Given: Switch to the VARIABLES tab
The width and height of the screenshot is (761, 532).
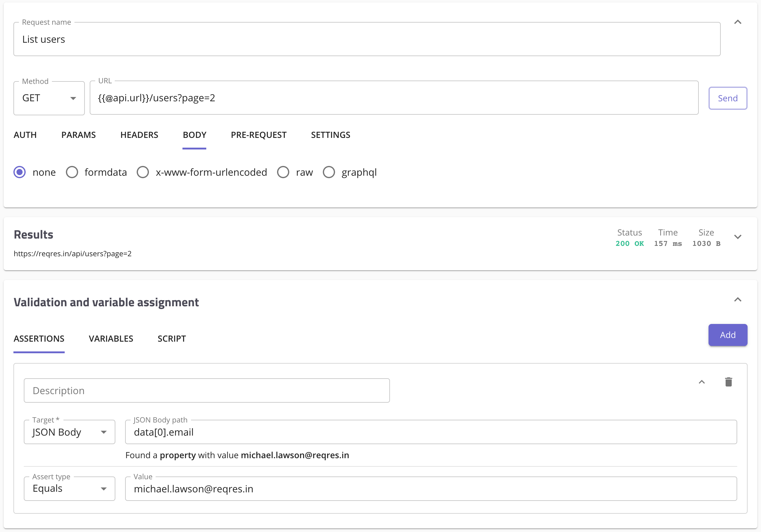Looking at the screenshot, I should coord(111,339).
